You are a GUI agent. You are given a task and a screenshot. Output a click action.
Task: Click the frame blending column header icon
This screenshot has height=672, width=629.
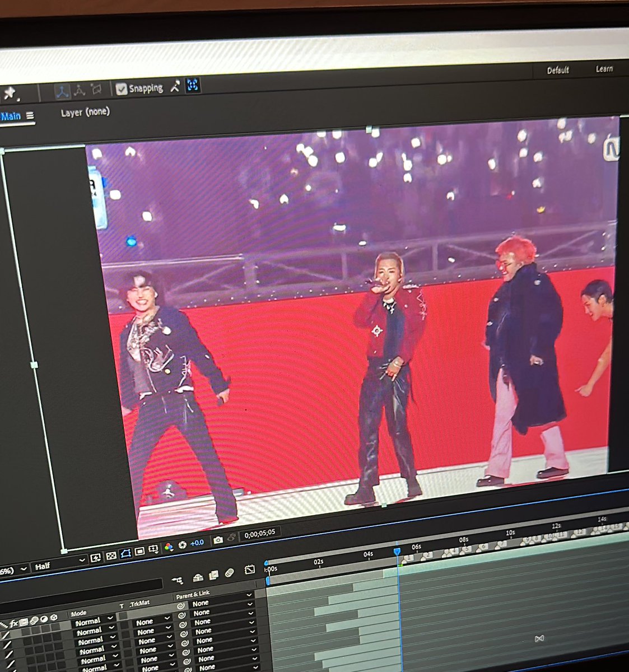(24, 622)
